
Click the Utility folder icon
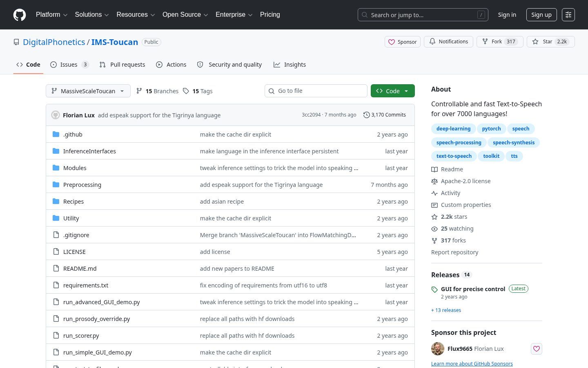[56, 218]
